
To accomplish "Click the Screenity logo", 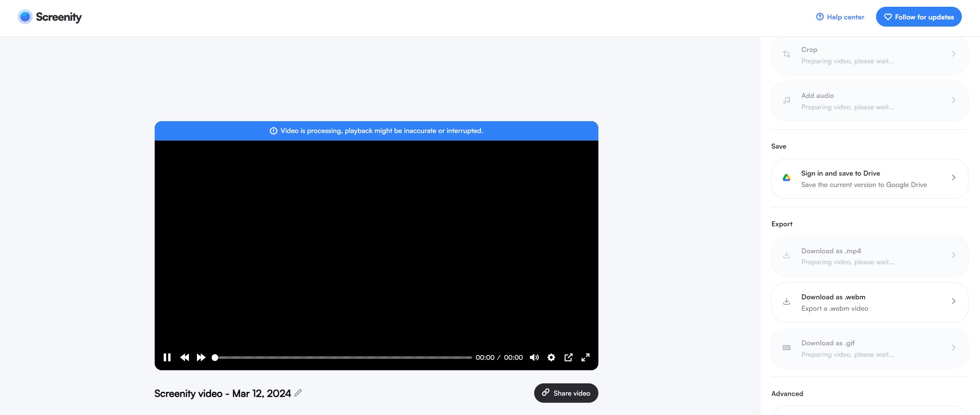I will pos(50,17).
